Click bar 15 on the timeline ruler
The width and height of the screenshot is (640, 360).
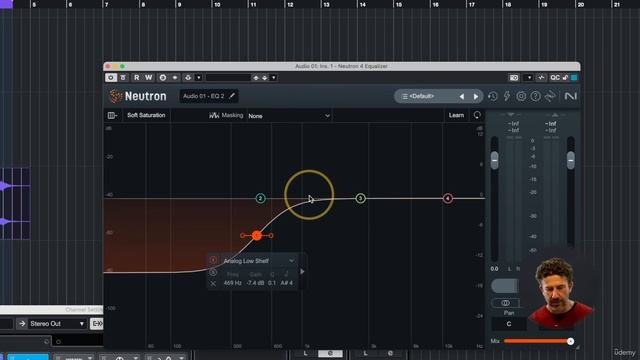point(399,4)
